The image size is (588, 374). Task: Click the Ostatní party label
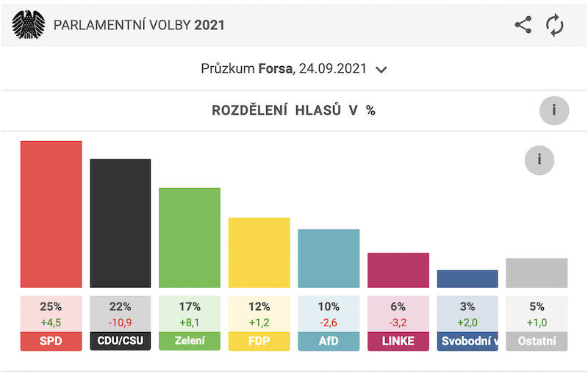point(537,341)
